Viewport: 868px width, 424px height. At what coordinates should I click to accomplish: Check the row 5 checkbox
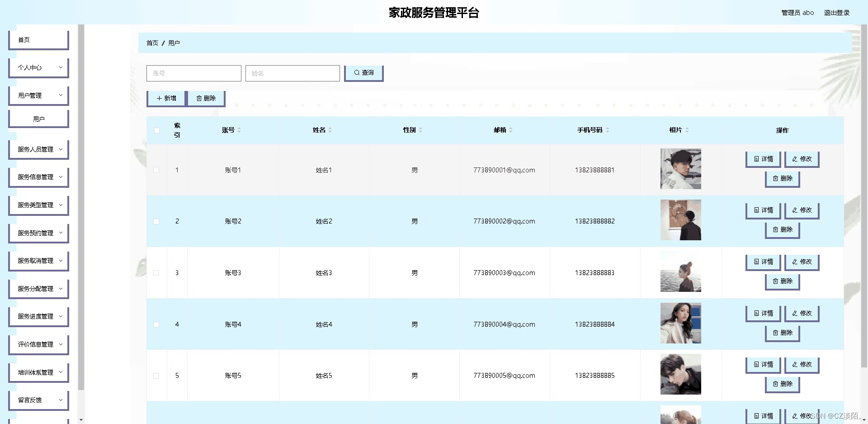[156, 376]
